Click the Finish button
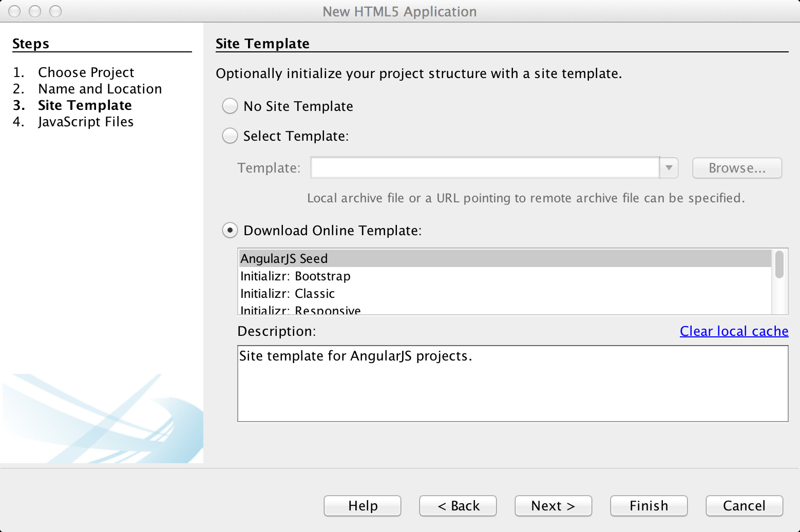The image size is (800, 532). click(x=649, y=506)
